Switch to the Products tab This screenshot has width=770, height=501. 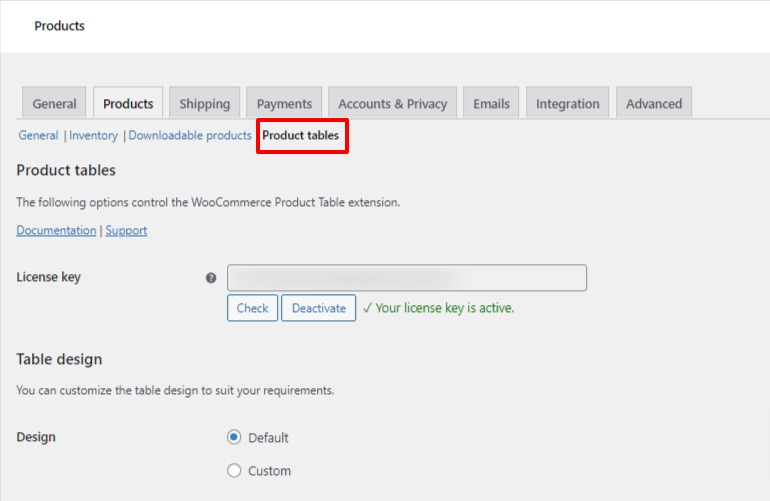pyautogui.click(x=128, y=104)
